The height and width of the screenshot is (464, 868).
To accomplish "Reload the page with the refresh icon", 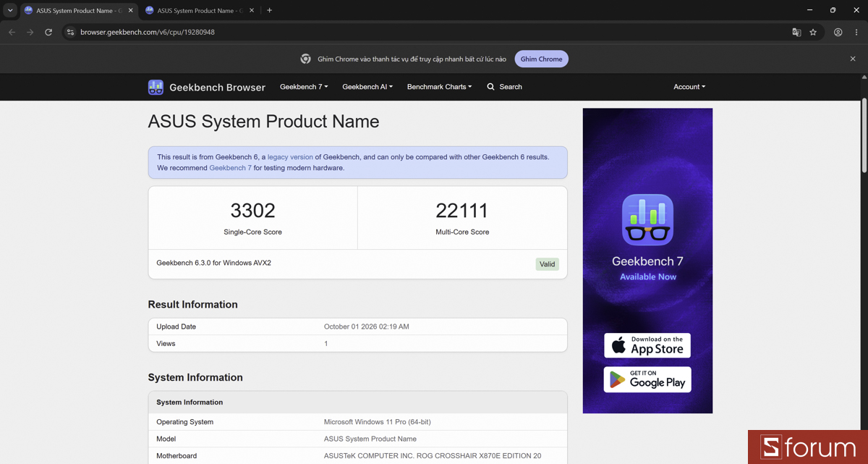I will click(x=48, y=32).
